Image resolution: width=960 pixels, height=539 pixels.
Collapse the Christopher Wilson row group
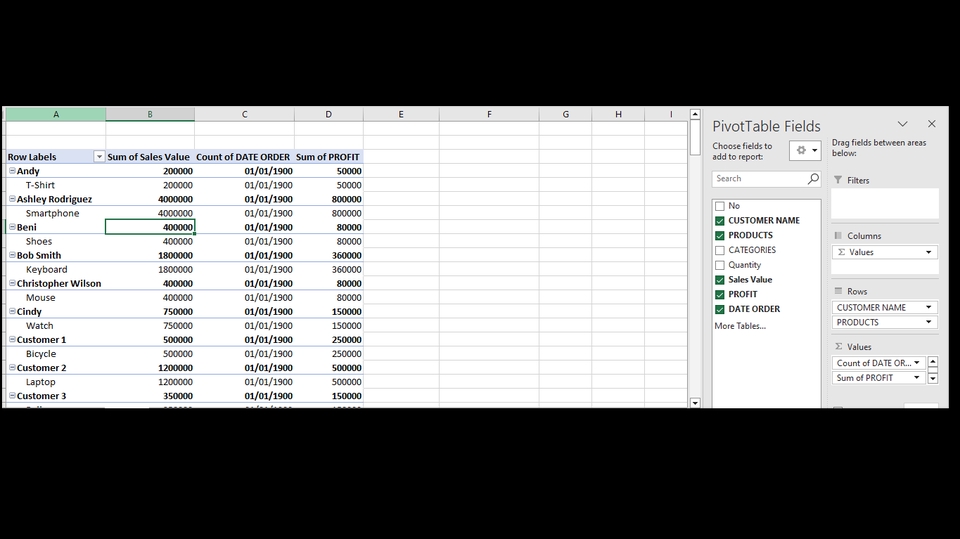coord(12,283)
